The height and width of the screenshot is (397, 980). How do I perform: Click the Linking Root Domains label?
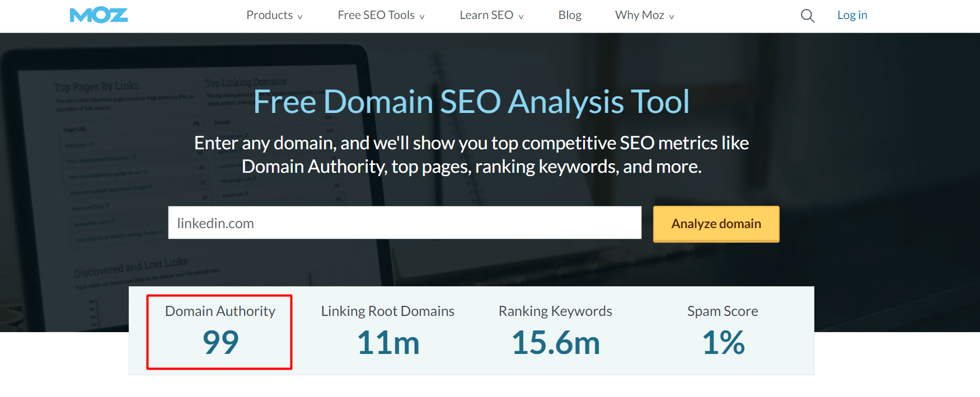[x=387, y=311]
